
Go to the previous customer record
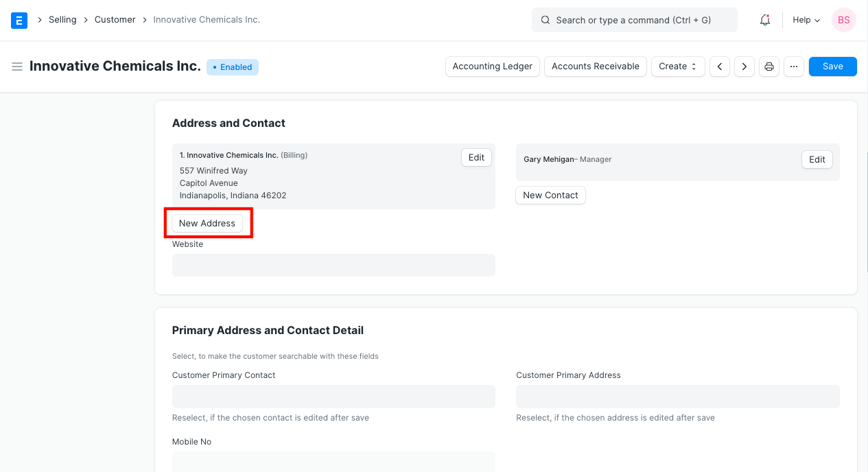(719, 66)
